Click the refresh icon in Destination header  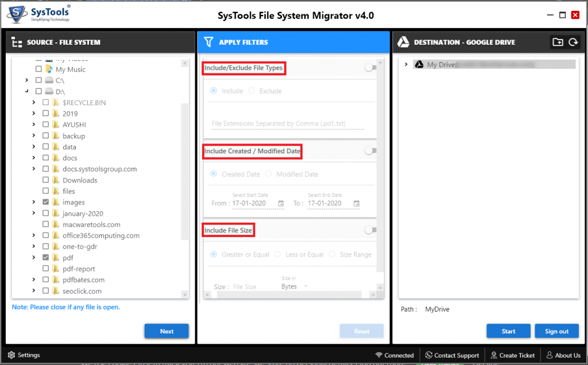click(x=572, y=42)
